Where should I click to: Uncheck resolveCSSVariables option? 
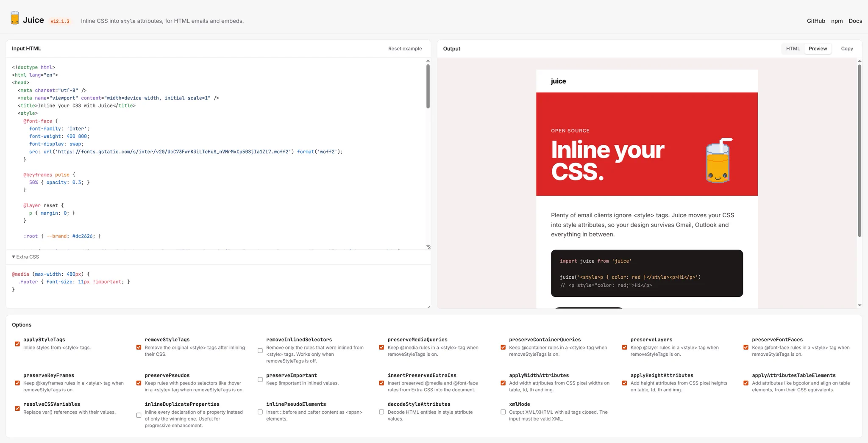tap(17, 409)
